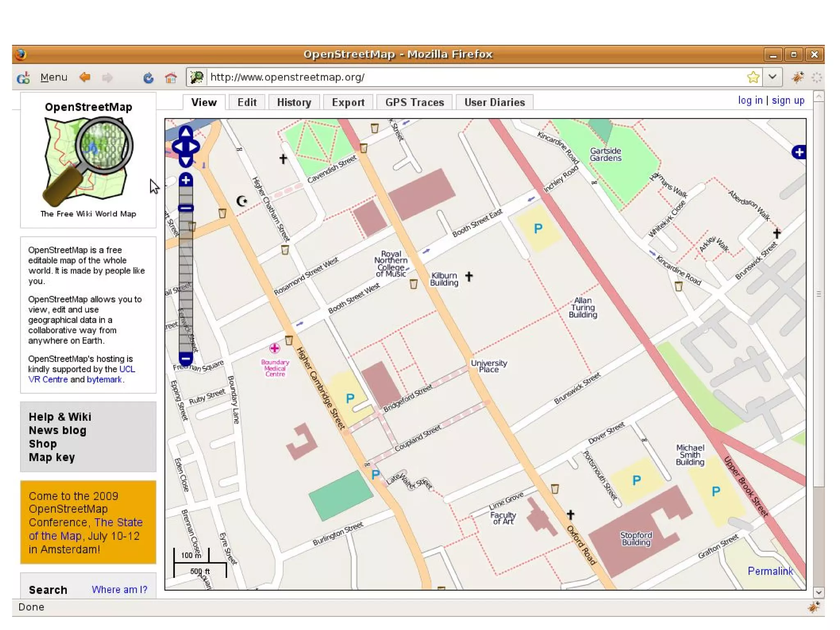
Task: Bookmark this page with the star
Action: 753,77
